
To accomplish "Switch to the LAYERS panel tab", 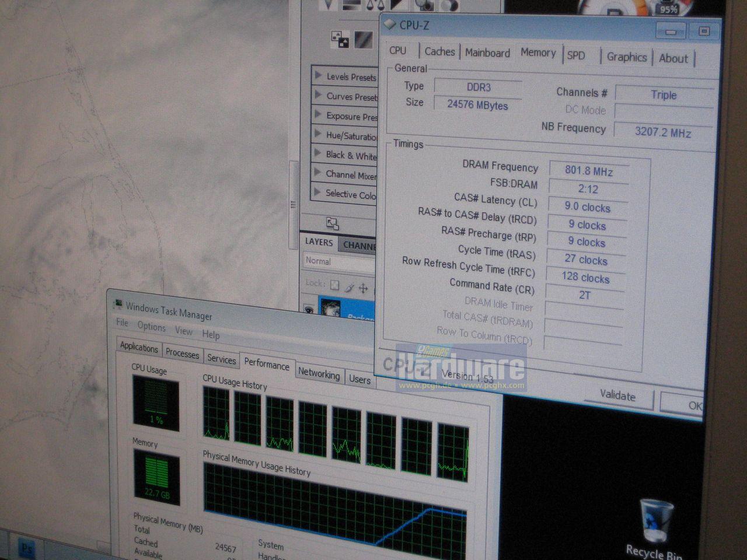I will (319, 242).
